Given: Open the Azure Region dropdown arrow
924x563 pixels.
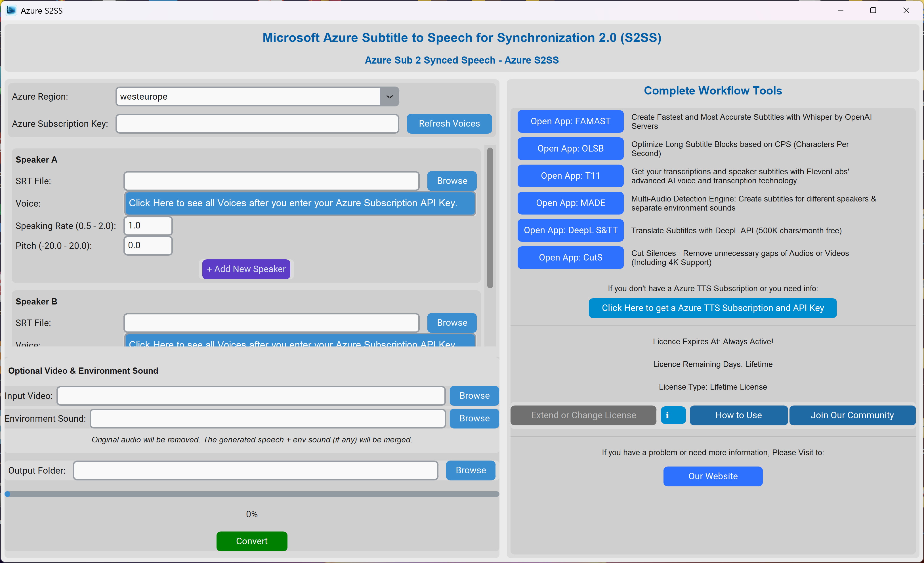Looking at the screenshot, I should (x=389, y=97).
